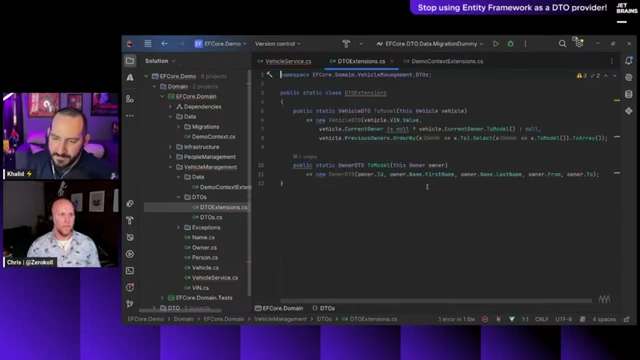
Task: Navigate forward with the right arrow
Action: click(181, 43)
